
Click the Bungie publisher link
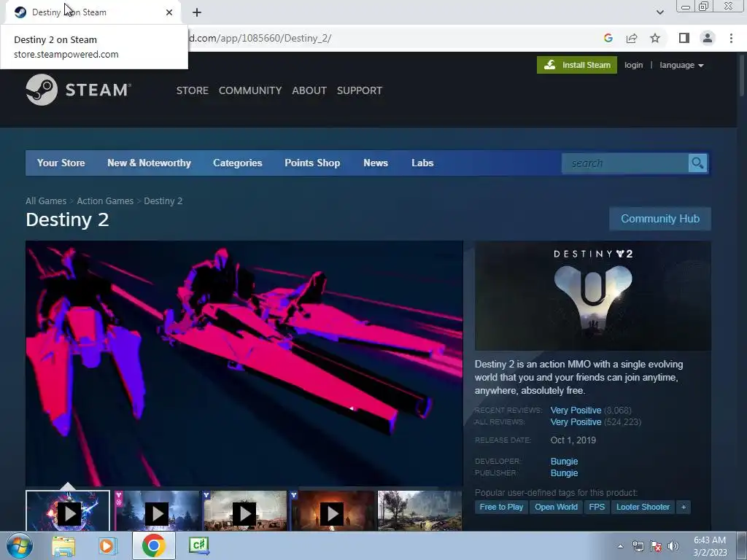point(564,472)
